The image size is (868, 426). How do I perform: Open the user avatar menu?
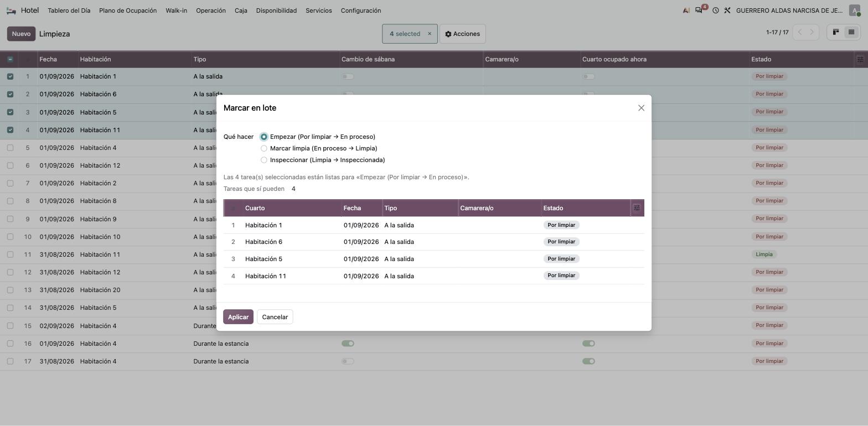tap(855, 11)
